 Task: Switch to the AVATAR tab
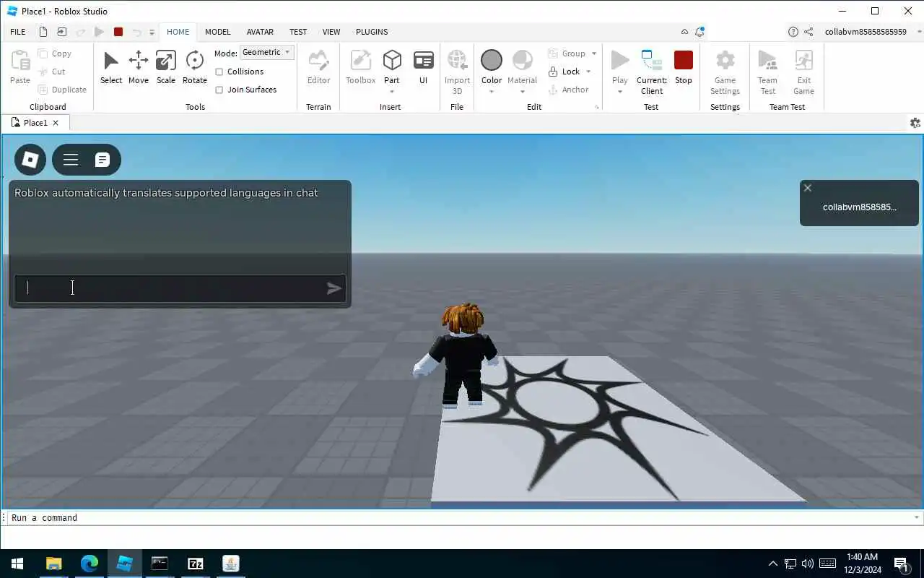pyautogui.click(x=260, y=32)
